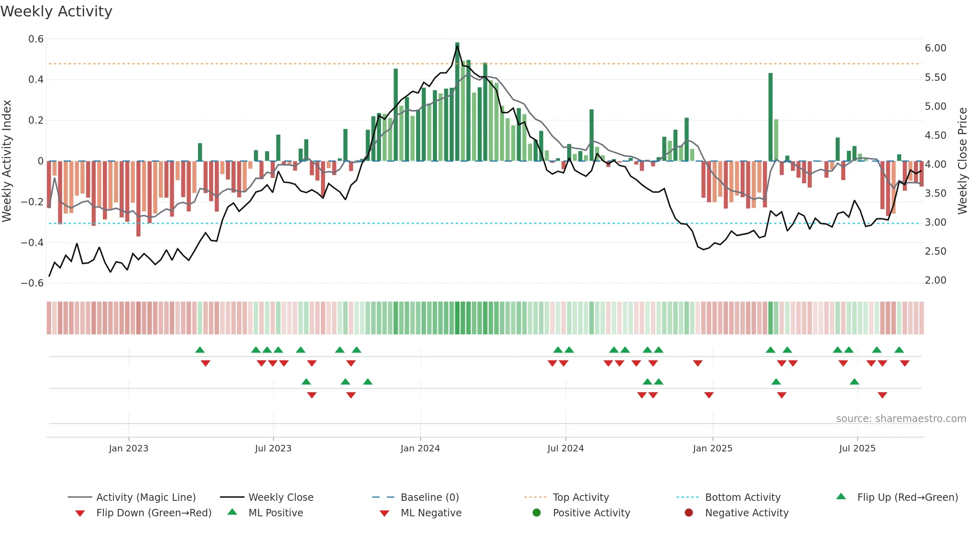This screenshot has width=980, height=551.
Task: Click the Weekly Activity chart title
Action: [x=56, y=11]
